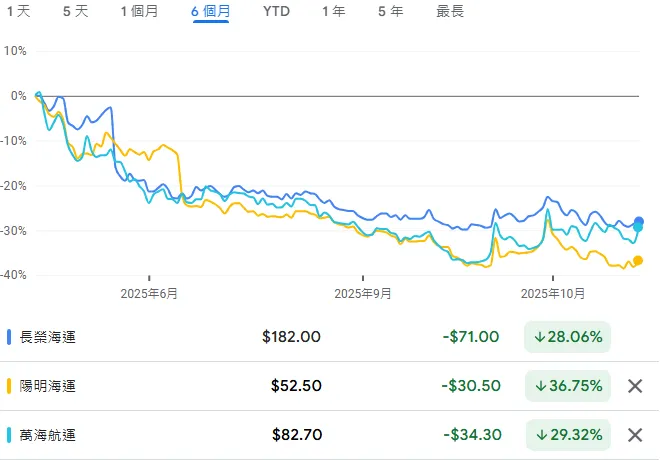The image size is (662, 460).
Task: Click the -$30.50 change amount
Action: coord(471,386)
